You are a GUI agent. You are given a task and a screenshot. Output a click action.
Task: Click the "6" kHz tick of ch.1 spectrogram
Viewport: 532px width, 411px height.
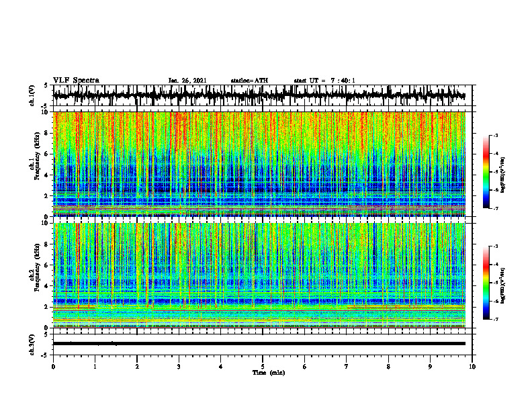coord(47,154)
